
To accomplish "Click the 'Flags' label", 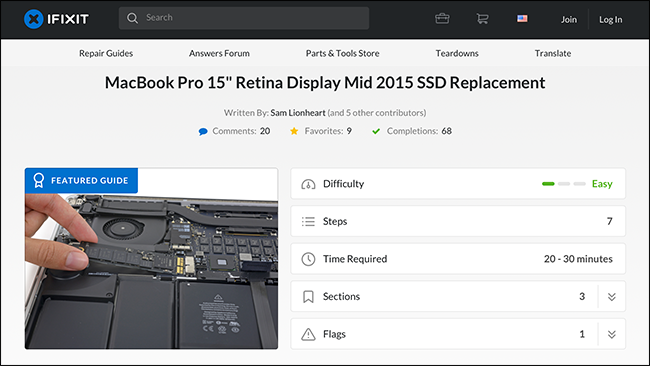I will point(334,334).
